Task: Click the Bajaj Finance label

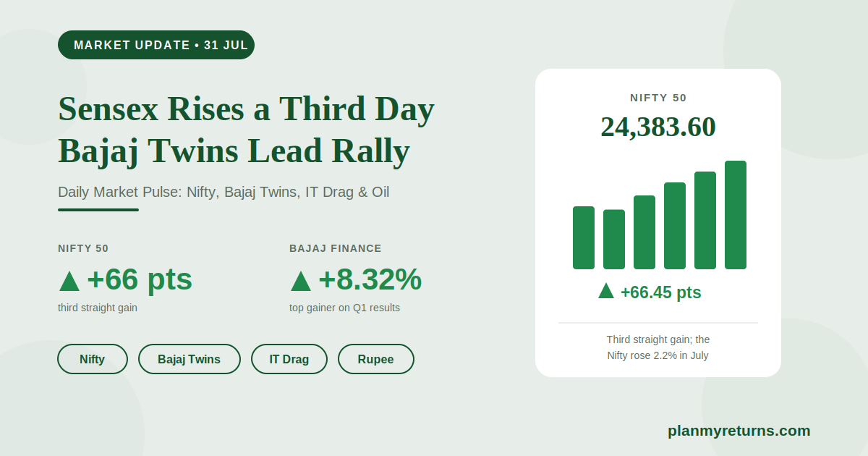Action: tap(336, 248)
